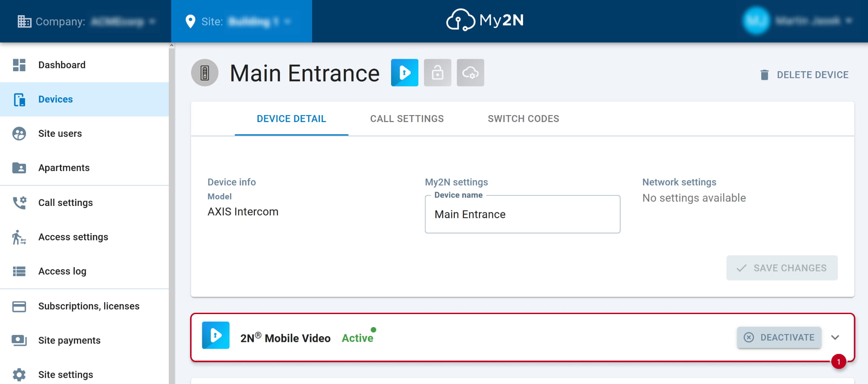Image resolution: width=868 pixels, height=384 pixels.
Task: Switch to the Call Settings tab
Action: [x=407, y=119]
